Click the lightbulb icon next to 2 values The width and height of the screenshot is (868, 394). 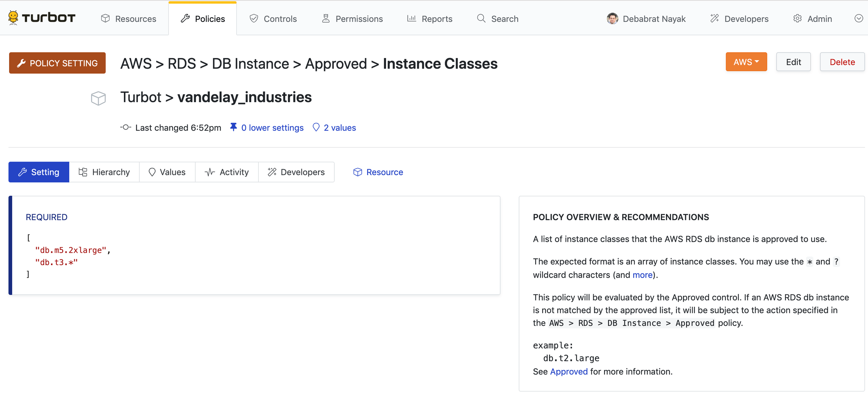[x=316, y=127]
